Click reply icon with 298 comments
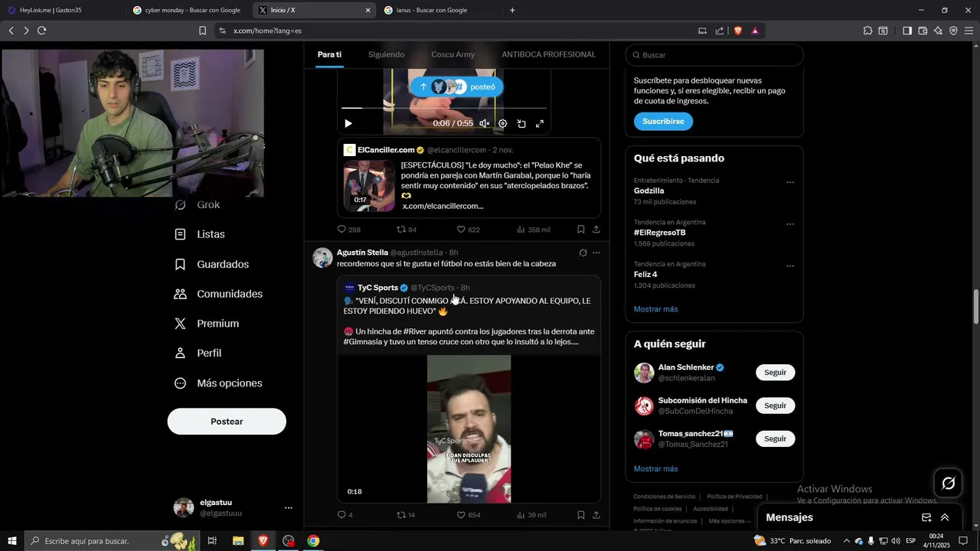The image size is (980, 551). 349,230
